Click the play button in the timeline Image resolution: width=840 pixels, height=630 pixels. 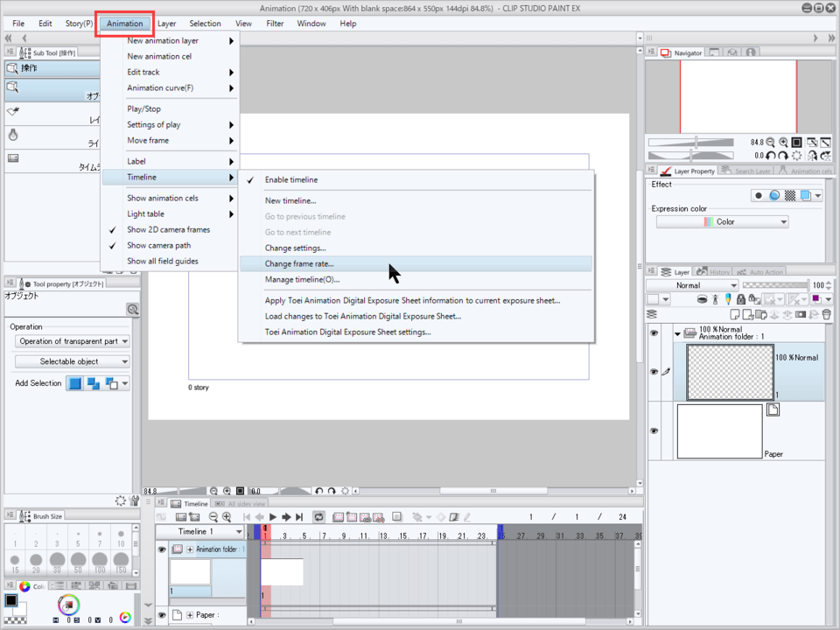(273, 517)
